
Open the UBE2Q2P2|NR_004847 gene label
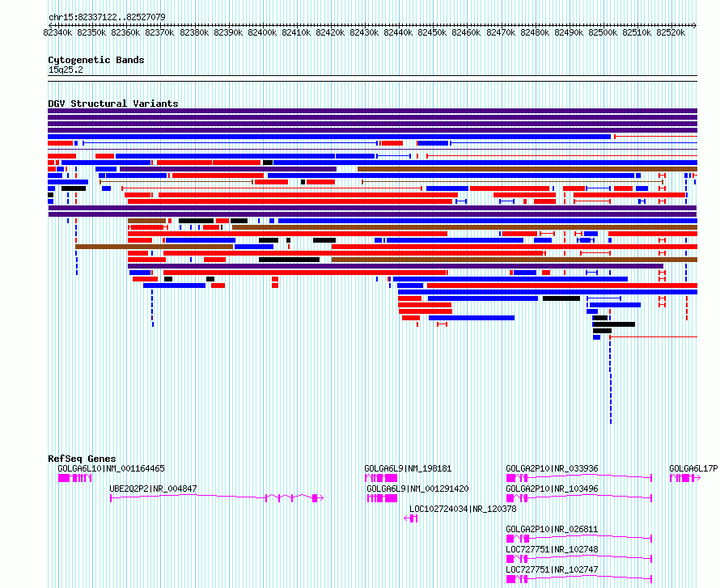(x=153, y=489)
